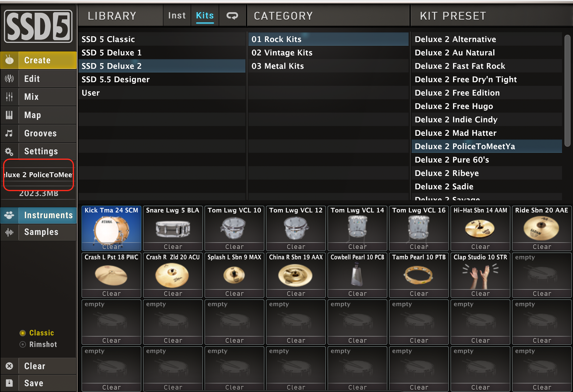Image resolution: width=573 pixels, height=392 pixels.
Task: Open the Edit page
Action: pos(38,79)
